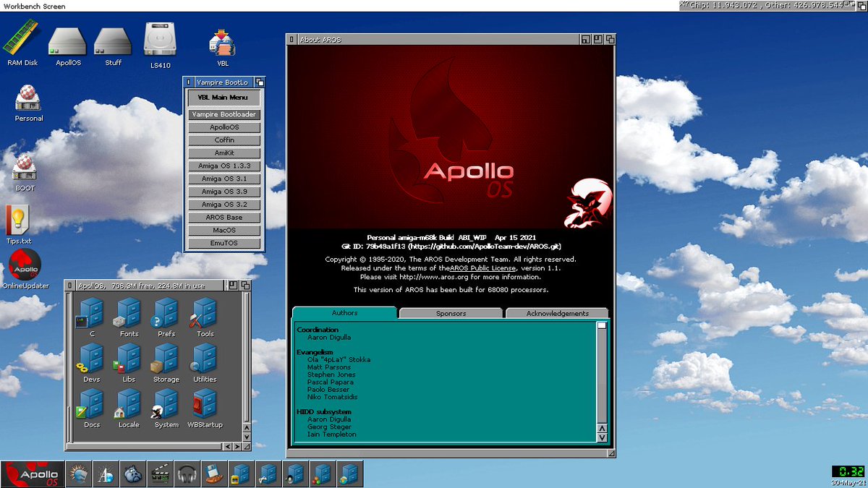Launch the headphones music player taskbar icon

187,474
